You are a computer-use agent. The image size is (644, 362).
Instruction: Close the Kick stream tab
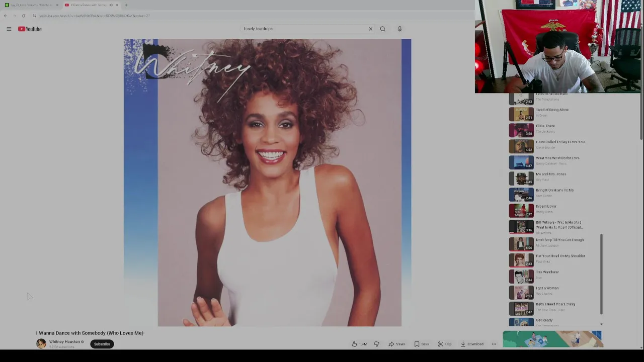tap(57, 5)
